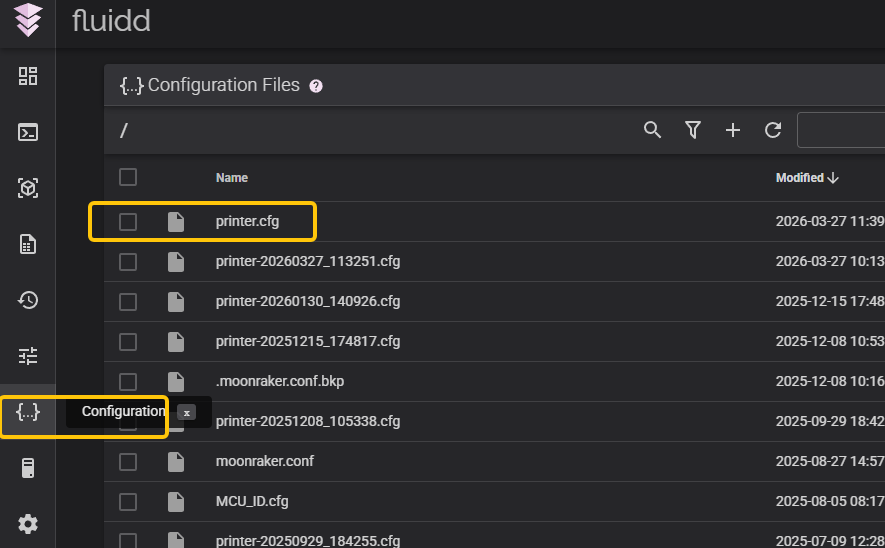Check the box for moonraker.conf

128,462
